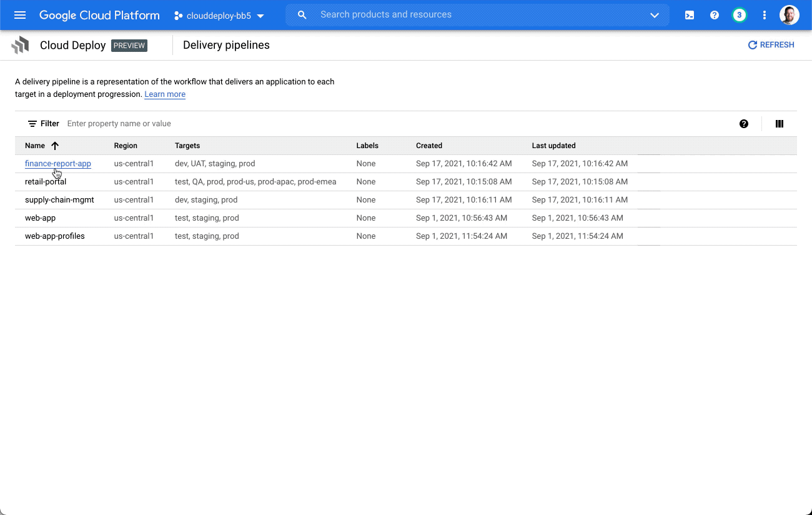Open the user account avatar
Viewport: 812px width, 515px height.
[790, 15]
